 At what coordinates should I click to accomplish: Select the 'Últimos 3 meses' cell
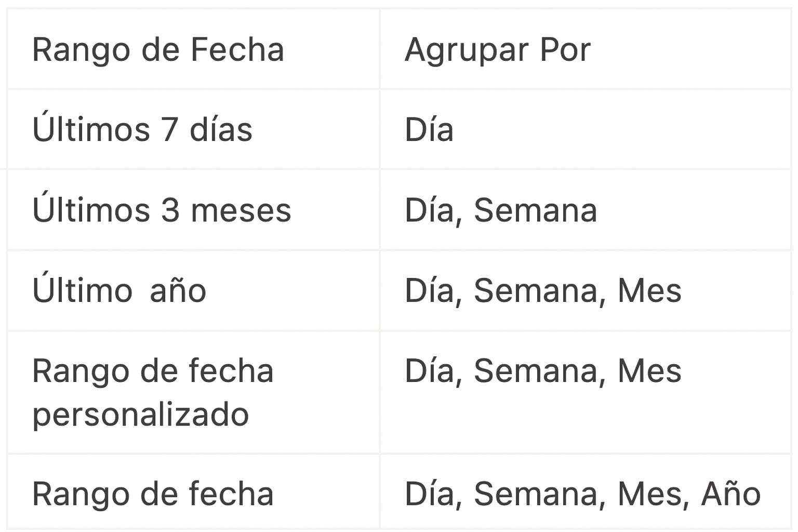coord(194,210)
